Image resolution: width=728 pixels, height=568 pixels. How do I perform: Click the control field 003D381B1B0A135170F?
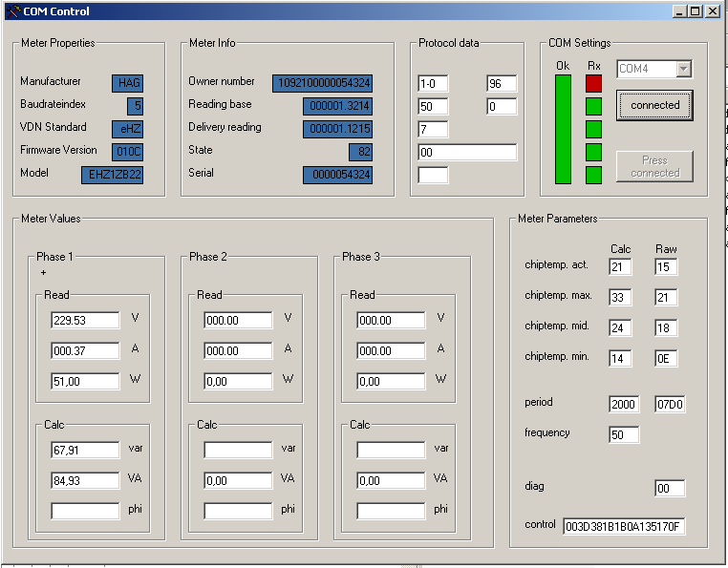coord(624,526)
